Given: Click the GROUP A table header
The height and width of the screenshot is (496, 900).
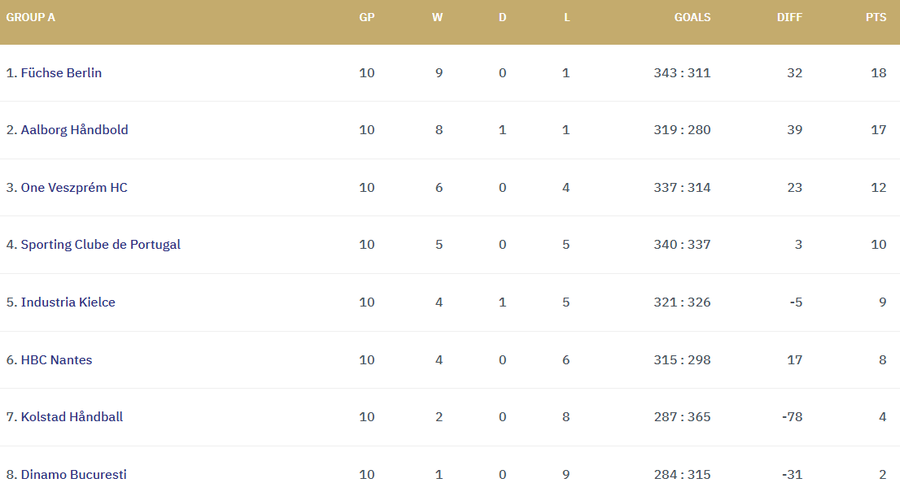Looking at the screenshot, I should click(31, 17).
